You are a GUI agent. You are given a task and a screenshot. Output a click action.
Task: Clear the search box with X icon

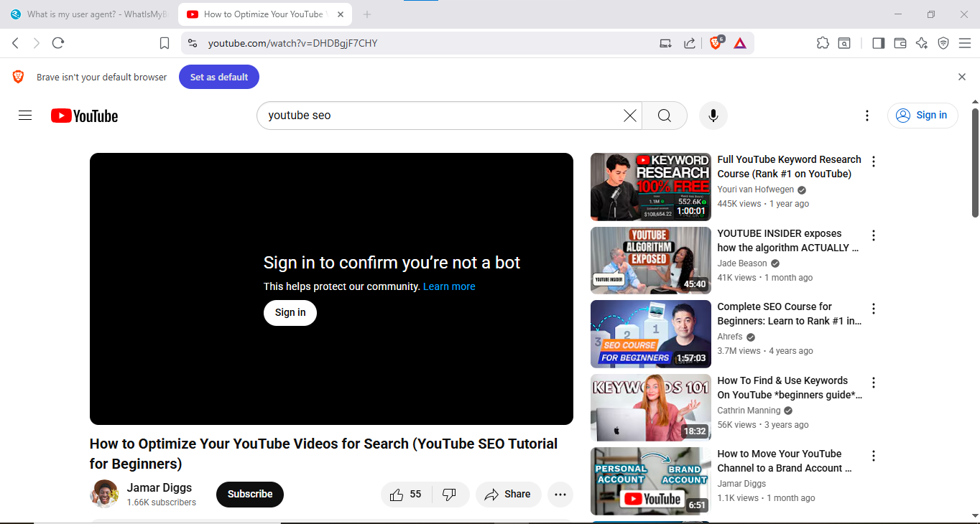tap(630, 116)
